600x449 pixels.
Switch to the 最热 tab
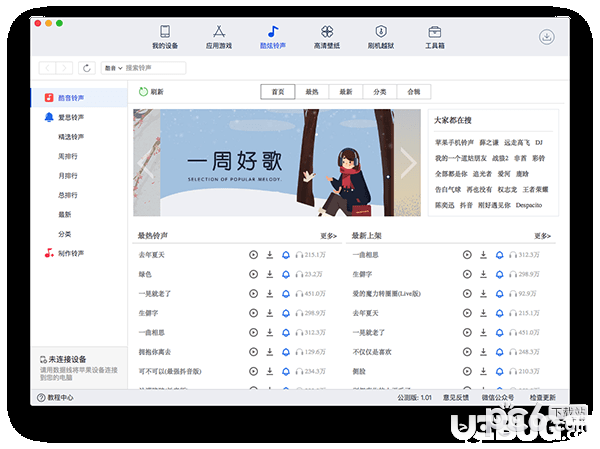(312, 92)
